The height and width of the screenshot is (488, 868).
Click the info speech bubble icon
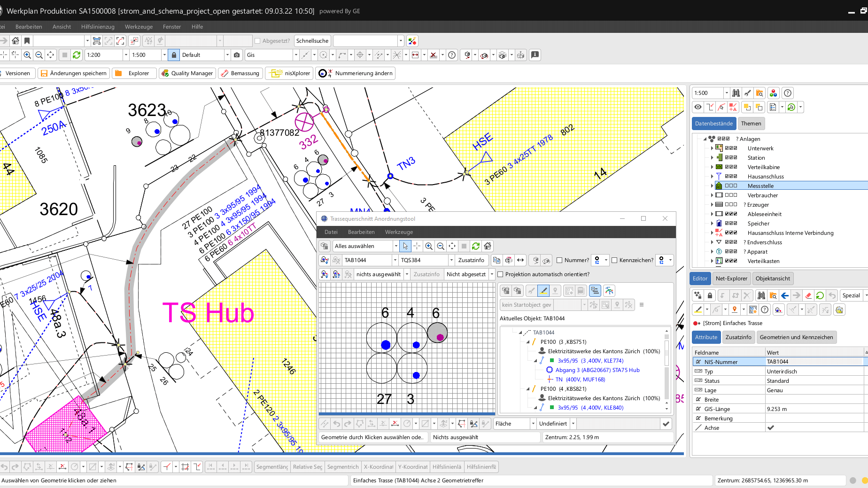tap(535, 55)
